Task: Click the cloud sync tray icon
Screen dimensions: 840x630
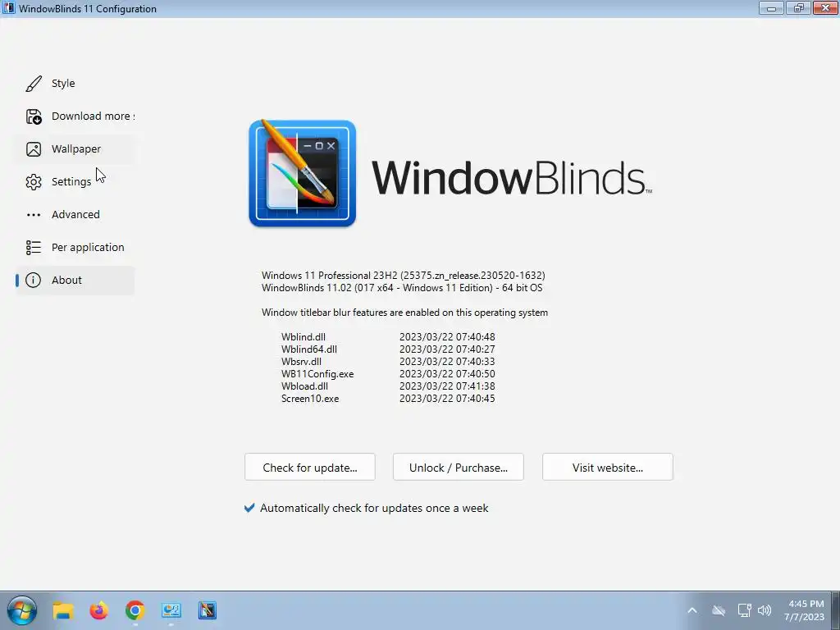Action: click(x=719, y=610)
